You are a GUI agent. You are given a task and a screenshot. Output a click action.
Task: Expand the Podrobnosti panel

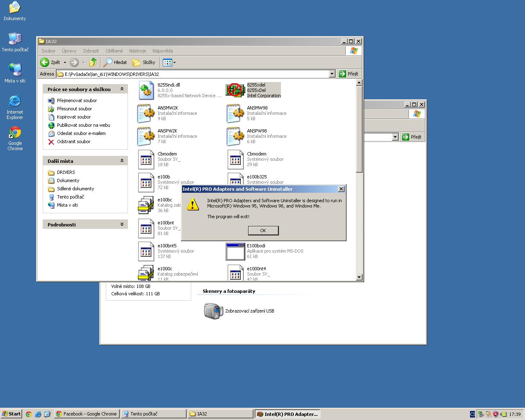pyautogui.click(x=122, y=224)
